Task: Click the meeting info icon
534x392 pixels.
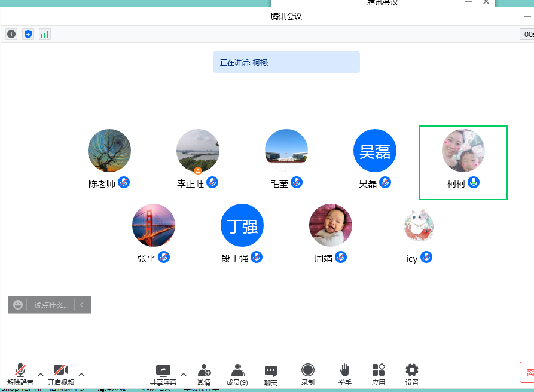Action: (x=11, y=34)
